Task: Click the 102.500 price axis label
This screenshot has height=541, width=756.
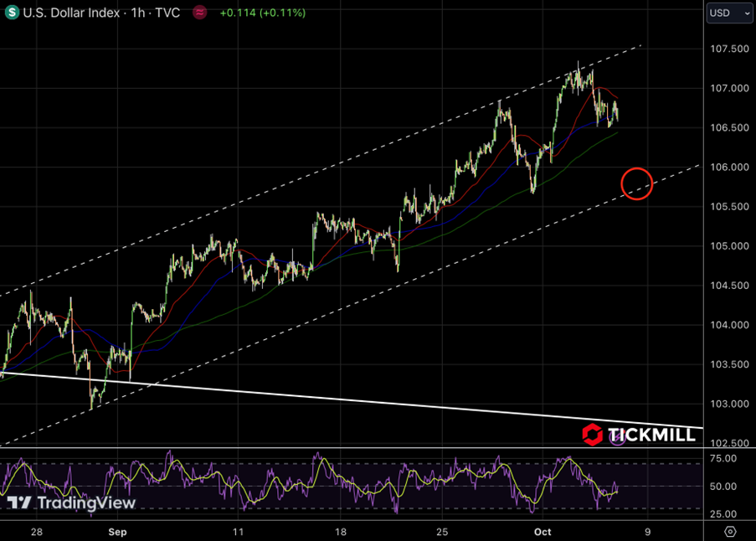Action: [x=729, y=443]
